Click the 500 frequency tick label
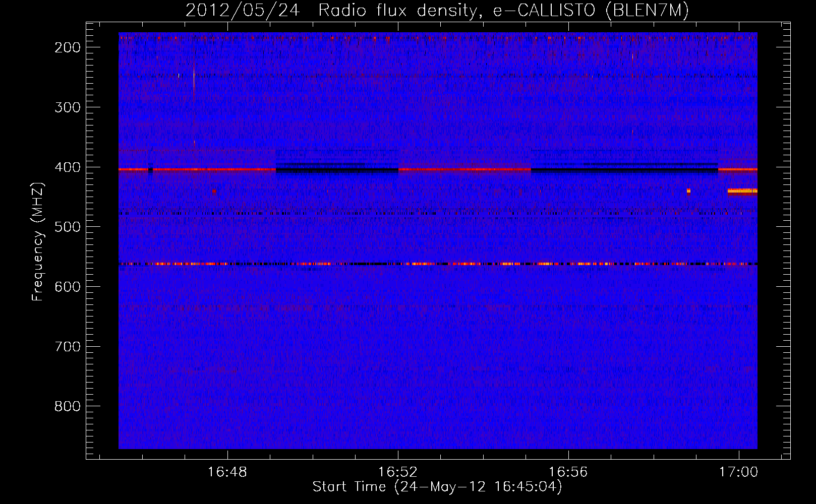Image resolution: width=816 pixels, height=504 pixels. pyautogui.click(x=68, y=227)
